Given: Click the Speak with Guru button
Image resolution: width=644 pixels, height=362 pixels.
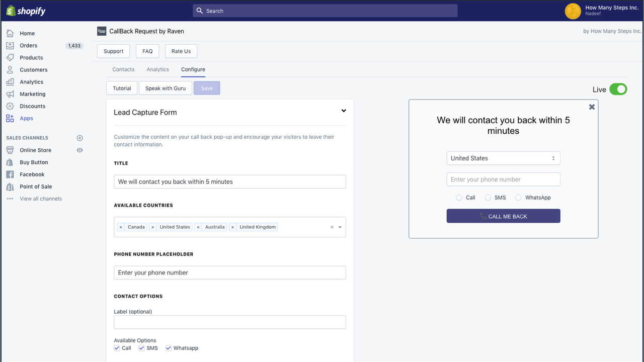Looking at the screenshot, I should point(165,88).
